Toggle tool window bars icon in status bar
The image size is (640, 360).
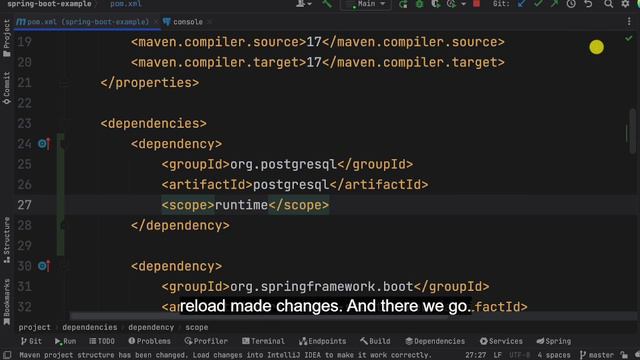[7, 355]
